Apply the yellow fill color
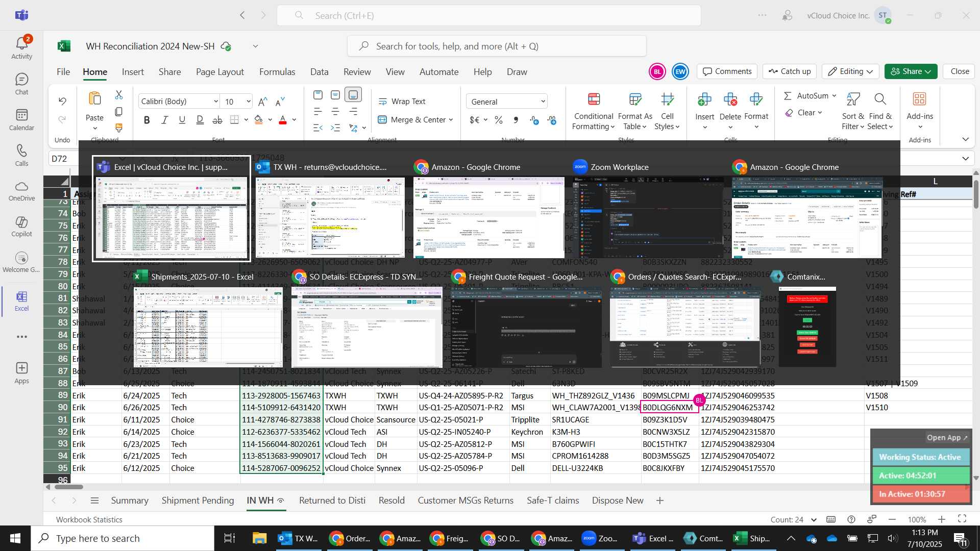The width and height of the screenshot is (980, 551). [x=259, y=120]
